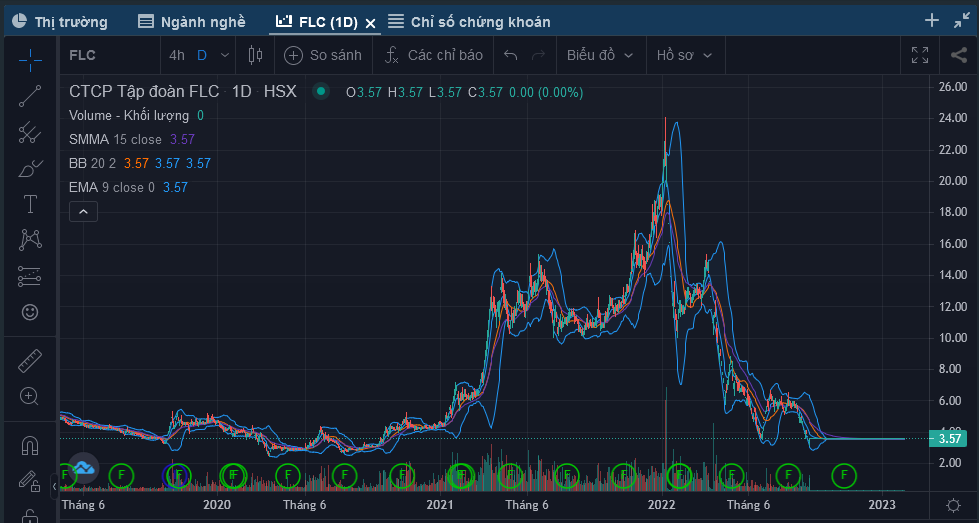
Task: Open the Các chỉ báo indicators dialog
Action: 434,56
